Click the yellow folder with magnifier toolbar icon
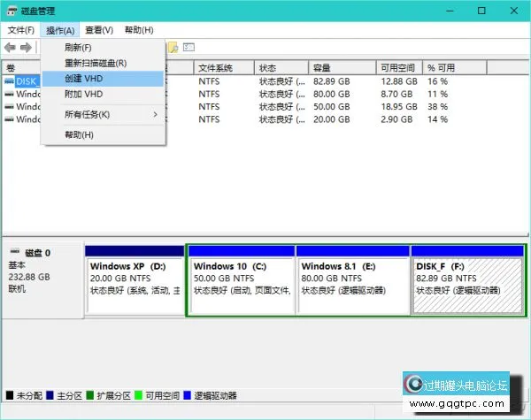Screen dimensions: 531x420 click(x=173, y=48)
